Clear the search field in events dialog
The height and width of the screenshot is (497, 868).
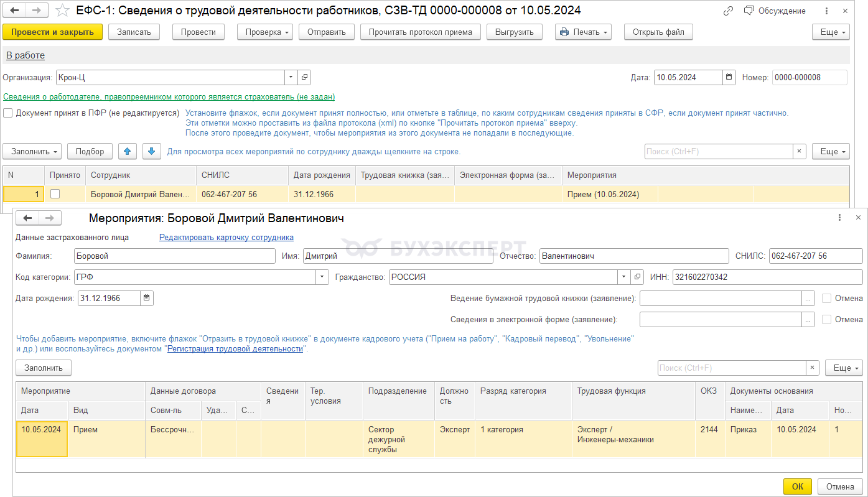813,368
